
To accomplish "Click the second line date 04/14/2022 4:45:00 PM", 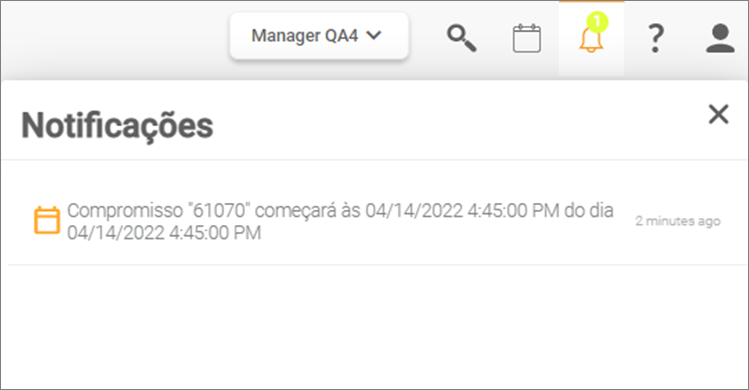I will point(164,233).
